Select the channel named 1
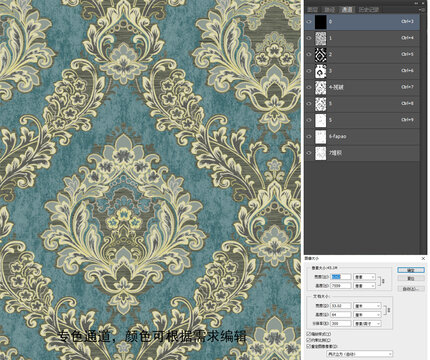The height and width of the screenshot is (360, 430). coord(330,38)
